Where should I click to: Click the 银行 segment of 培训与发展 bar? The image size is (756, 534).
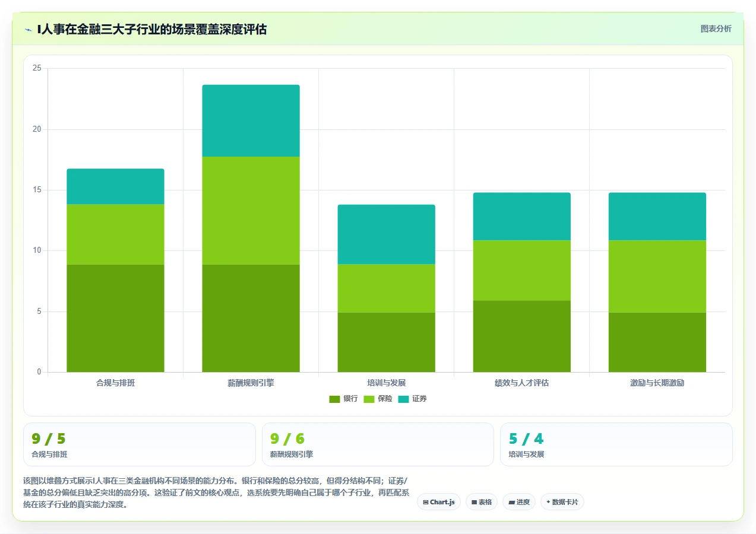click(387, 342)
